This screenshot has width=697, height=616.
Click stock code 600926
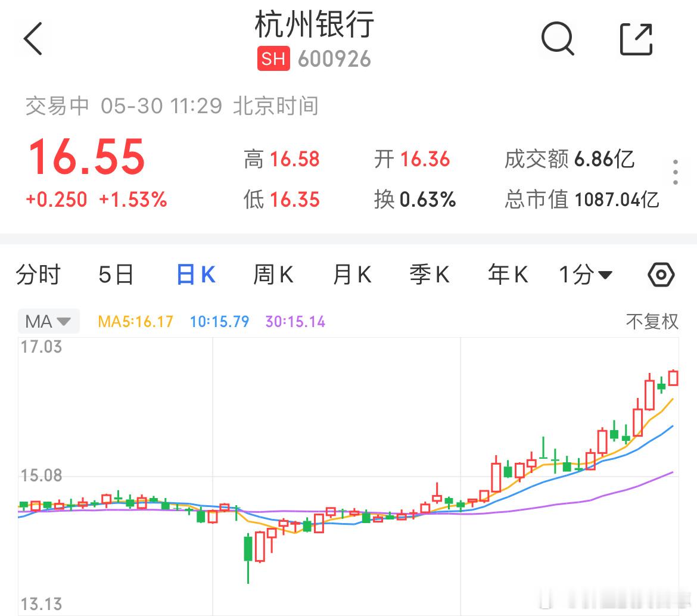click(x=334, y=58)
